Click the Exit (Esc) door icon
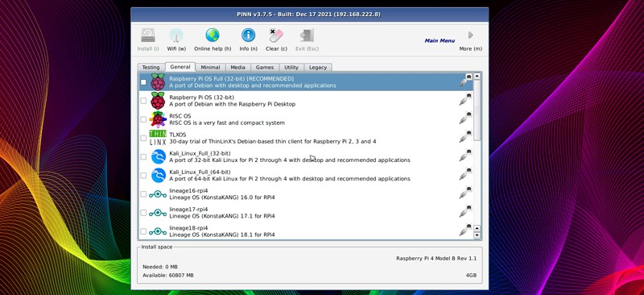The image size is (644, 295). point(307,35)
